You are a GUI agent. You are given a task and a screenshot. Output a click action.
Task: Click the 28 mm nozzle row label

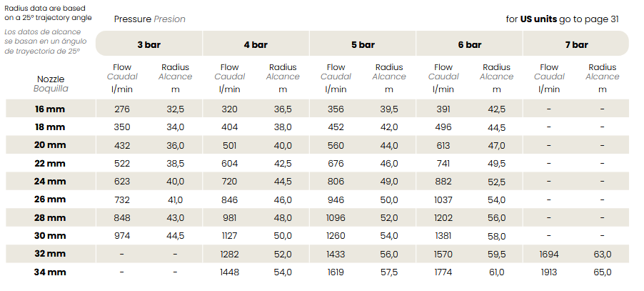click(x=50, y=218)
